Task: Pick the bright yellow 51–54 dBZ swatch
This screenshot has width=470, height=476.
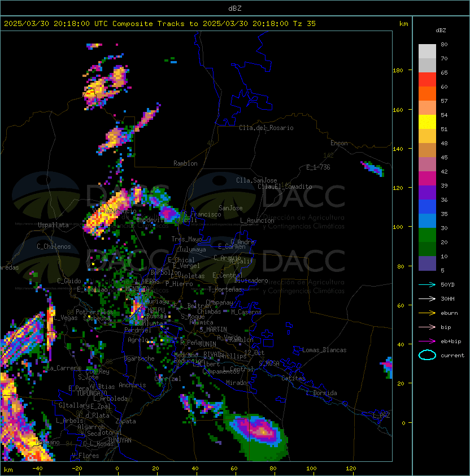Action: [x=427, y=122]
